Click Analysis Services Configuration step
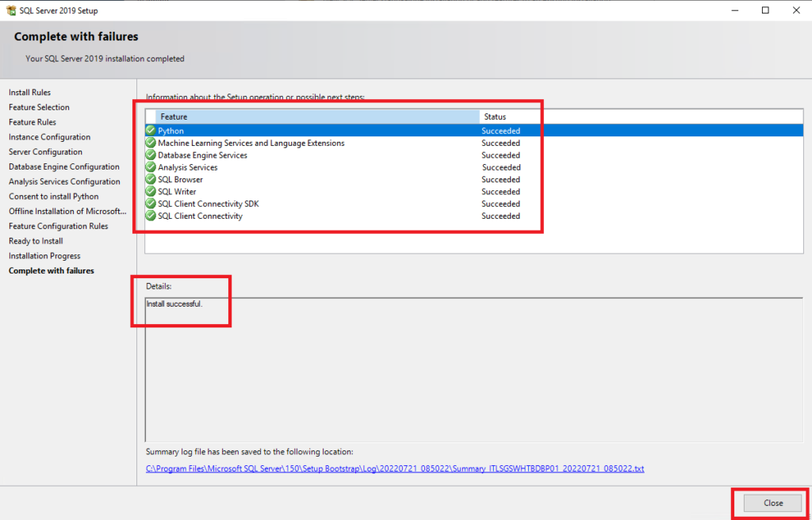 [64, 182]
